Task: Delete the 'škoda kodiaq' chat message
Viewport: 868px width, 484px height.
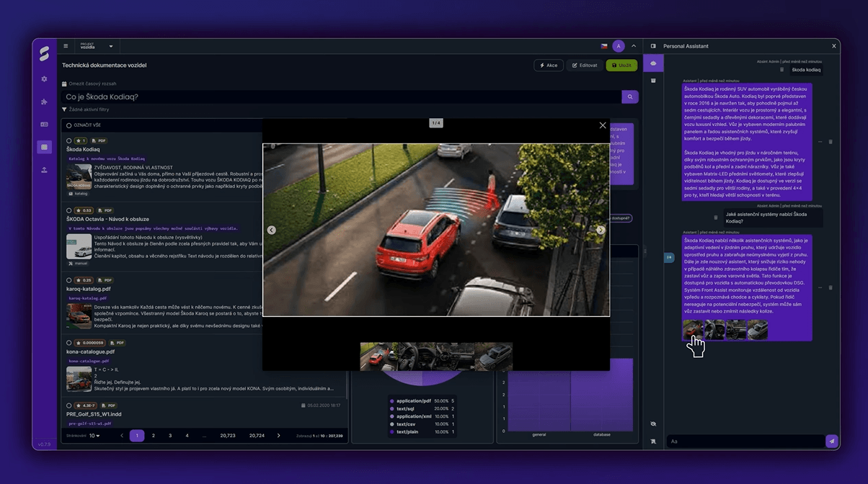Action: pos(782,70)
